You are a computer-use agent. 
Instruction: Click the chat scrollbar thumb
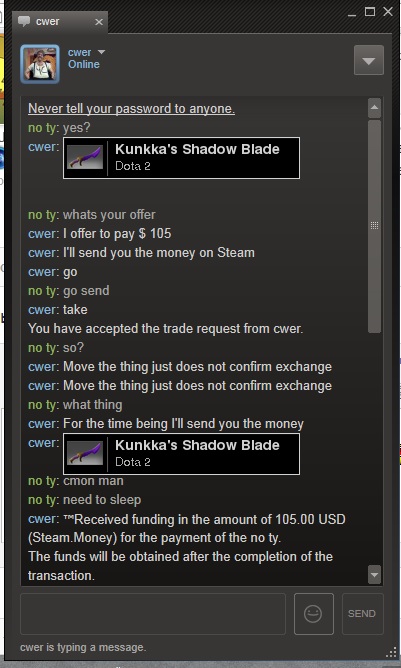point(374,226)
